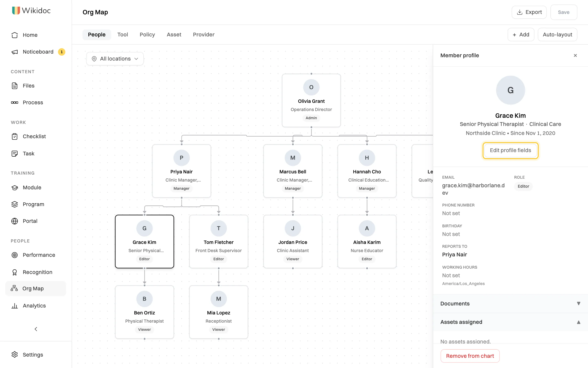Click the Auto-layout button
Image resolution: width=588 pixels, height=368 pixels.
(x=557, y=35)
